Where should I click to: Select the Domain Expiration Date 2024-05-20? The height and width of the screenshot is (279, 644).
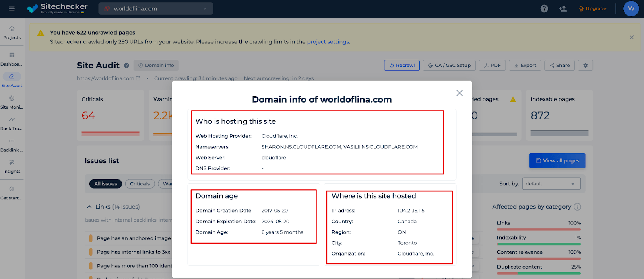(275, 222)
